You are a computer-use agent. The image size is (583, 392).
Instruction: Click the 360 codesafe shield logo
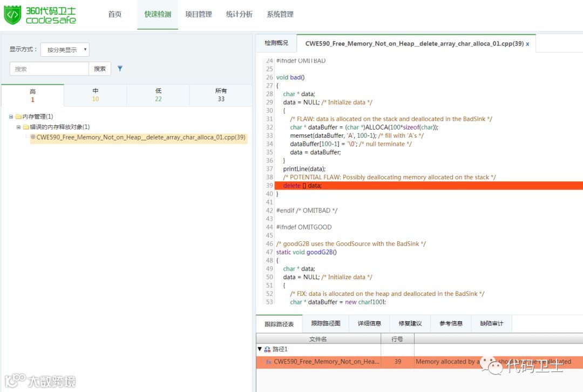coord(12,15)
